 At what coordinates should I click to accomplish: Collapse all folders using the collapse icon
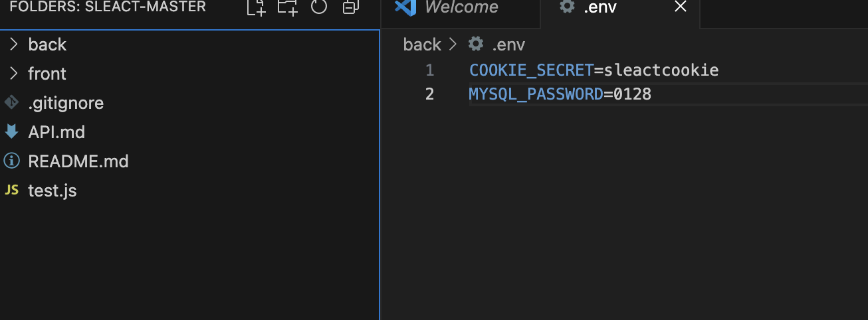pyautogui.click(x=350, y=7)
